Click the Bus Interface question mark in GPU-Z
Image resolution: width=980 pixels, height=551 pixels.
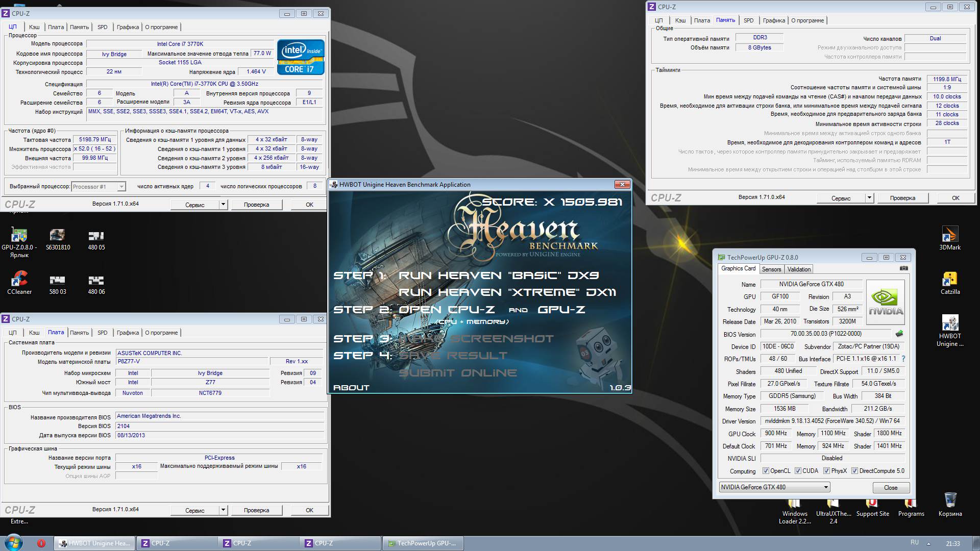pyautogui.click(x=903, y=359)
